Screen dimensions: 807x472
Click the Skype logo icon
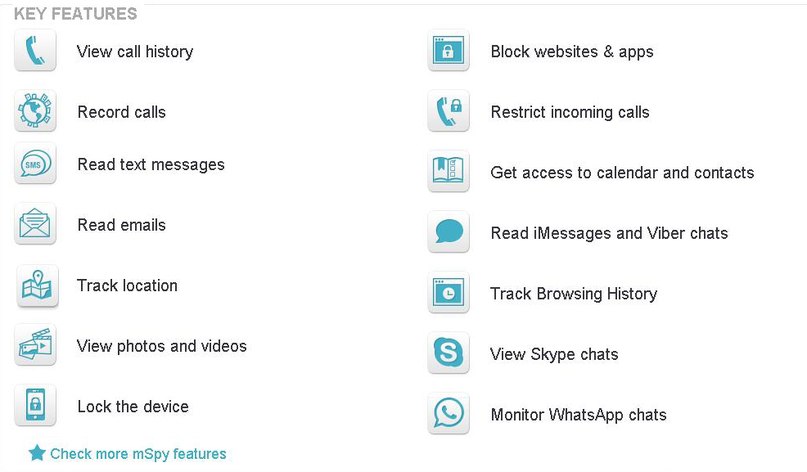448,353
